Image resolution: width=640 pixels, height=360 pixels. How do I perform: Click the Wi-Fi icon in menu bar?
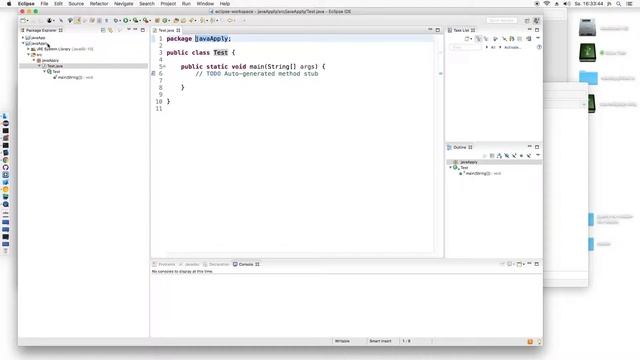pyautogui.click(x=547, y=4)
